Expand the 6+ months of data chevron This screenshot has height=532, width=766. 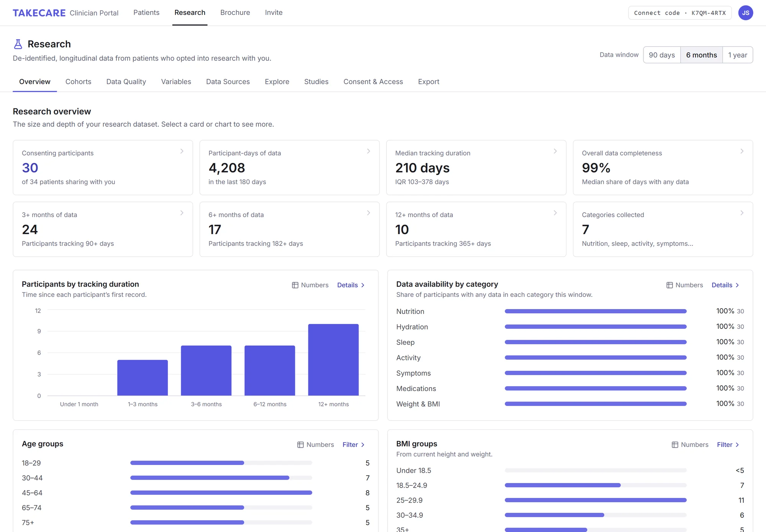[368, 213]
